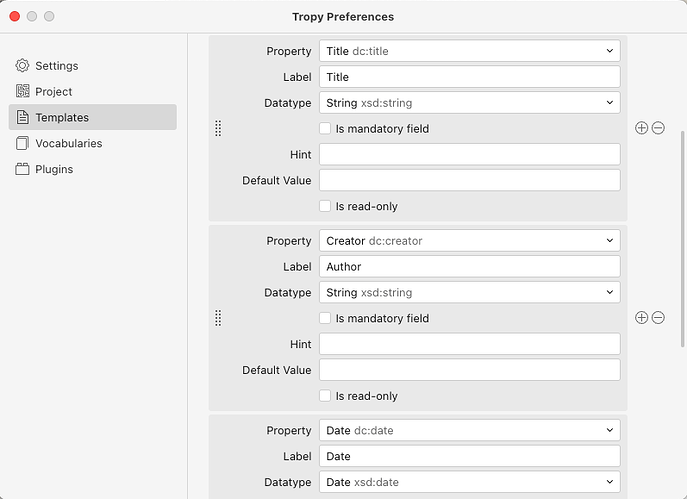Image resolution: width=687 pixels, height=499 pixels.
Task: Add a field after Title using plus icon
Action: click(641, 128)
